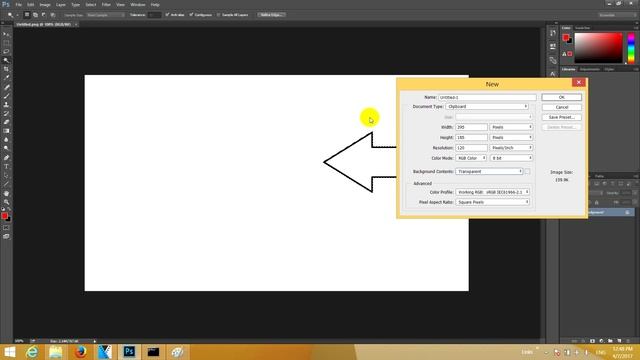Select the Crop tool

6,69
